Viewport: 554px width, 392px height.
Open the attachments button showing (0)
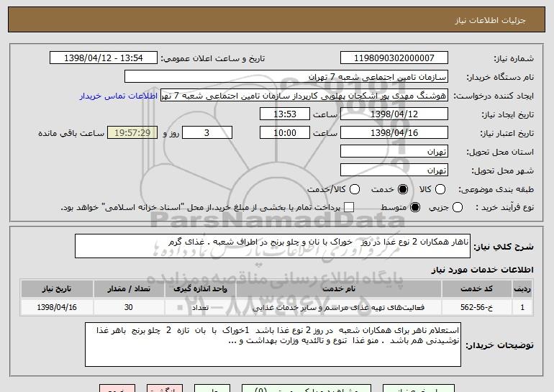[306, 388]
